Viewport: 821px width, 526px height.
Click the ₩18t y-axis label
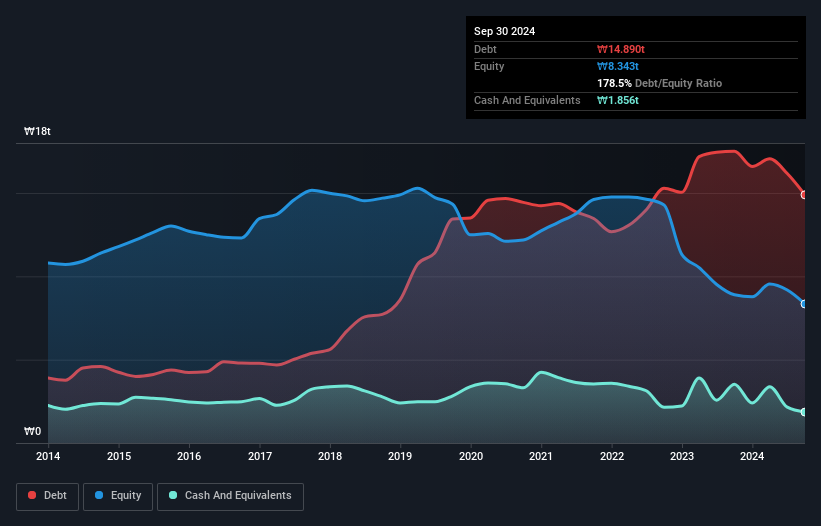coord(37,131)
